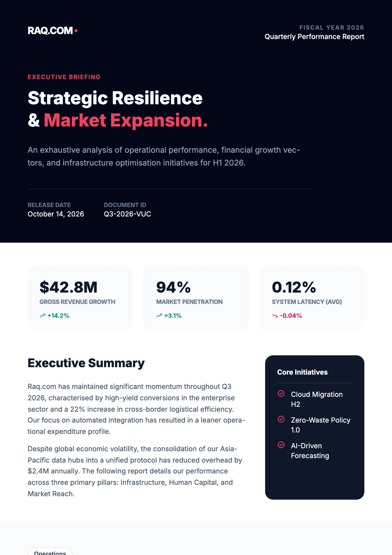The width and height of the screenshot is (392, 555).
Task: Click the RAQ.COM logo
Action: pos(50,31)
